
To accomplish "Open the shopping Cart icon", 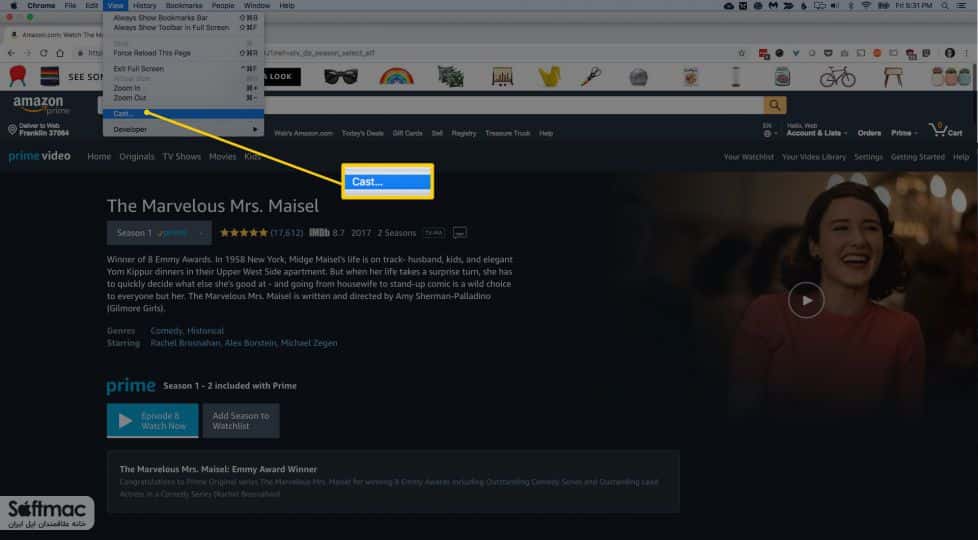I will (946, 130).
